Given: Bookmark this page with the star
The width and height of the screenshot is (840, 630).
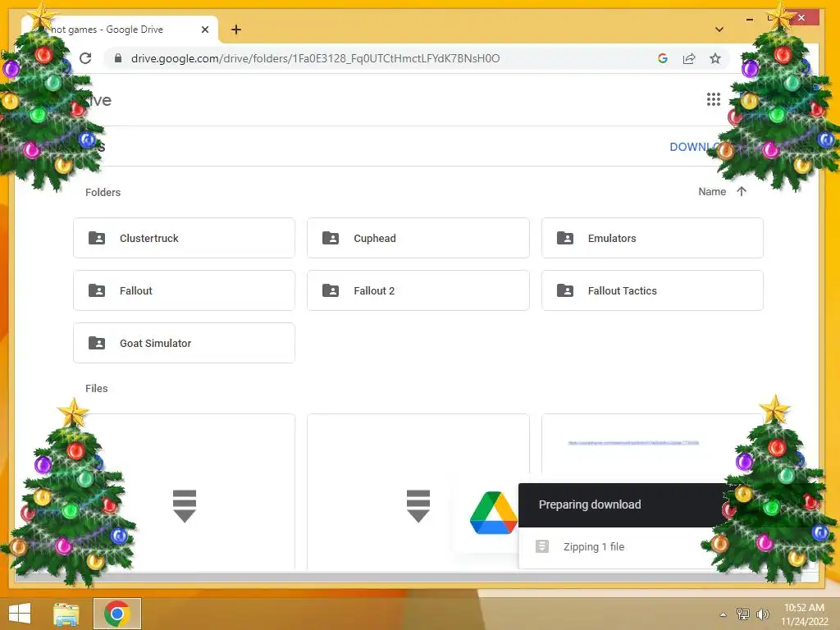Looking at the screenshot, I should (715, 58).
